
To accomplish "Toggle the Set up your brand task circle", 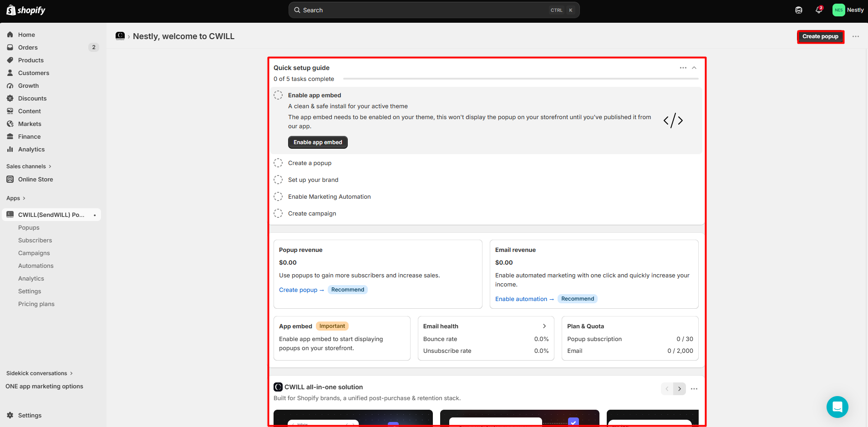I will pyautogui.click(x=278, y=180).
